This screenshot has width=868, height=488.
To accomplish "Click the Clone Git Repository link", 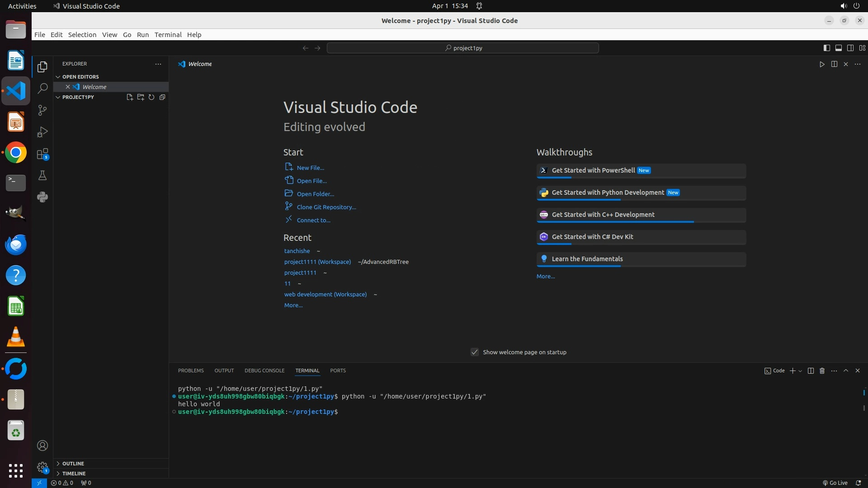I will [326, 207].
